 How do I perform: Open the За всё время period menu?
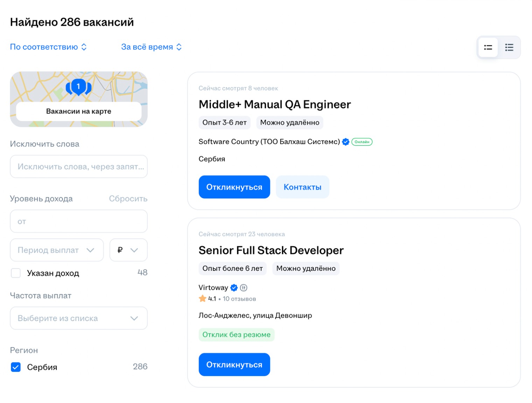coord(151,47)
